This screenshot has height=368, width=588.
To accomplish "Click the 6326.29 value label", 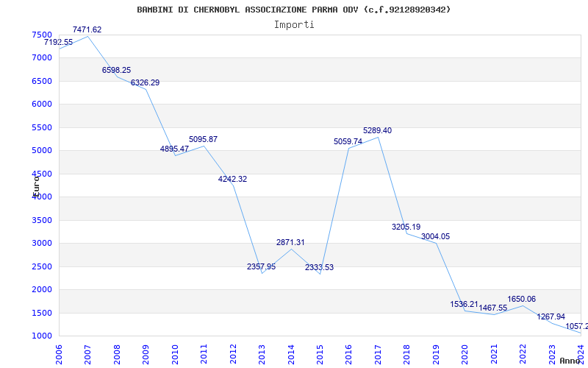I will (145, 82).
